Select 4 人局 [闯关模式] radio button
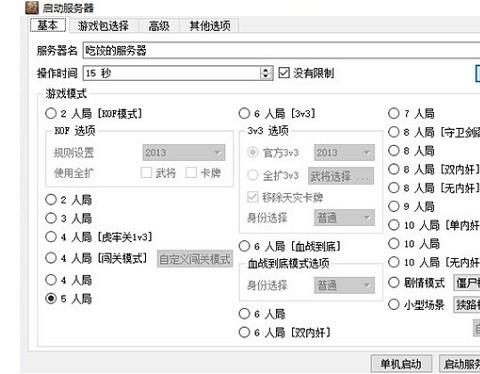 [51, 258]
